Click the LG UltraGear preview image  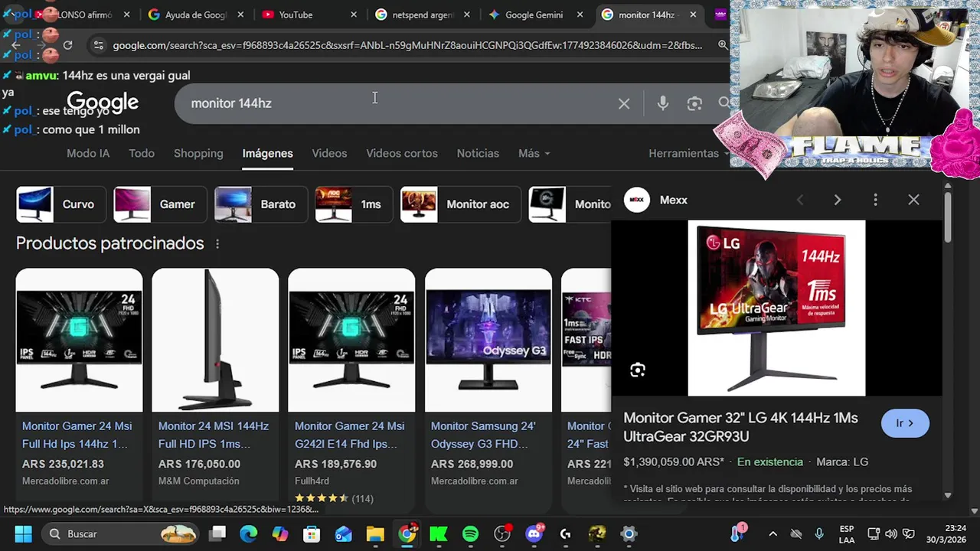point(776,308)
